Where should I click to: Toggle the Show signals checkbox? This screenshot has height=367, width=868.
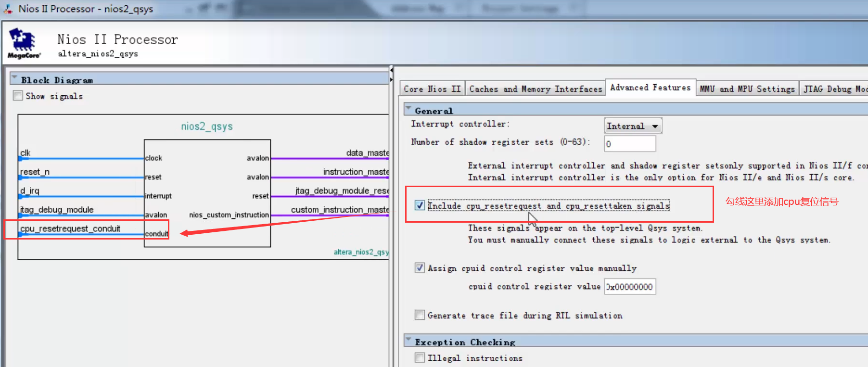tap(18, 96)
